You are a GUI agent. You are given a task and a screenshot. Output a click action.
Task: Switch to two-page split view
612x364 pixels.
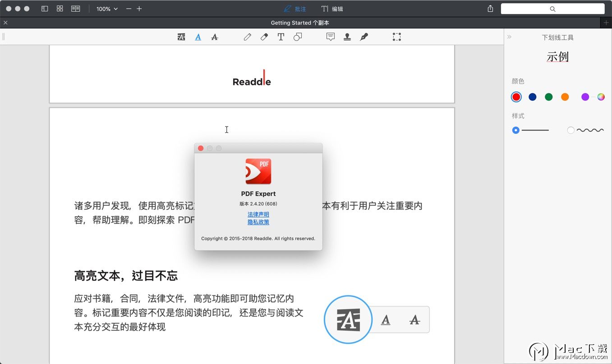point(76,9)
